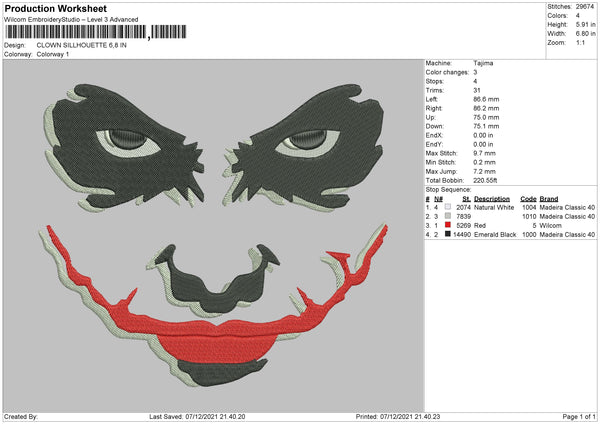The height and width of the screenshot is (424, 600).
Task: Click Madeira Classic 40 in the Emerald Black row
Action: [567, 234]
